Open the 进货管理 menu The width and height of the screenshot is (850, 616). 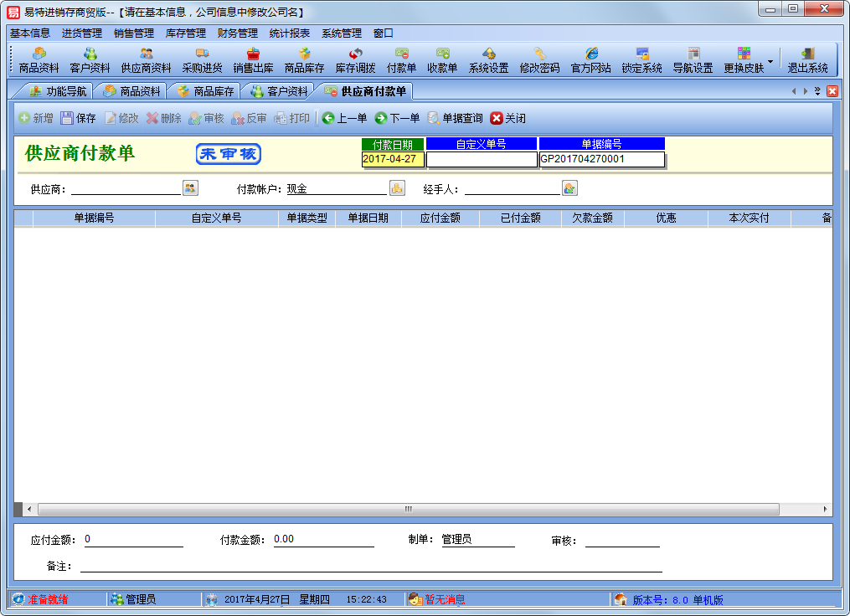point(82,33)
